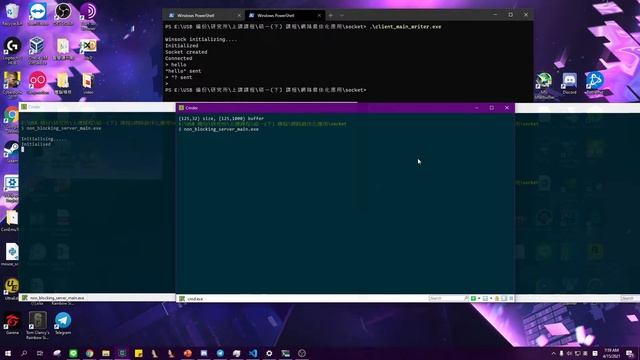This screenshot has width=640, height=360.
Task: Open the Steam desktop shortcut
Action: tap(11, 151)
